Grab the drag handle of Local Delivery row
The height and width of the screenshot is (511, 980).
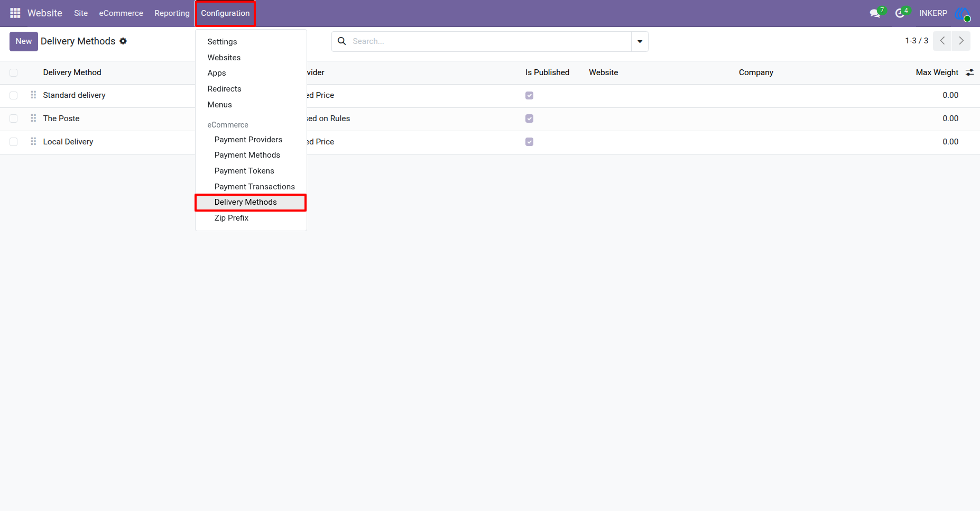click(33, 142)
